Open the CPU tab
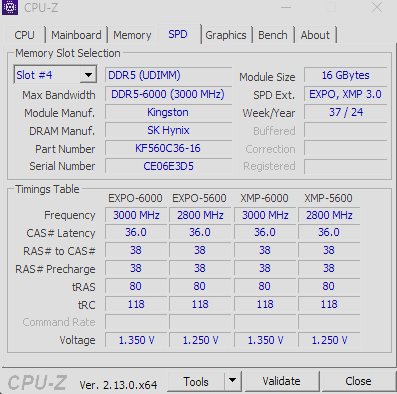397x394 pixels. click(24, 35)
